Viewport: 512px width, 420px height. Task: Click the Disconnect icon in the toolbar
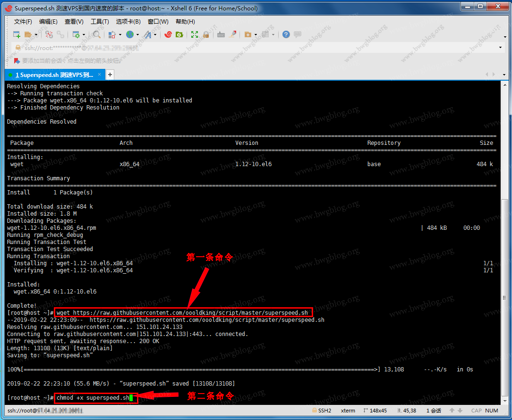click(x=49, y=34)
